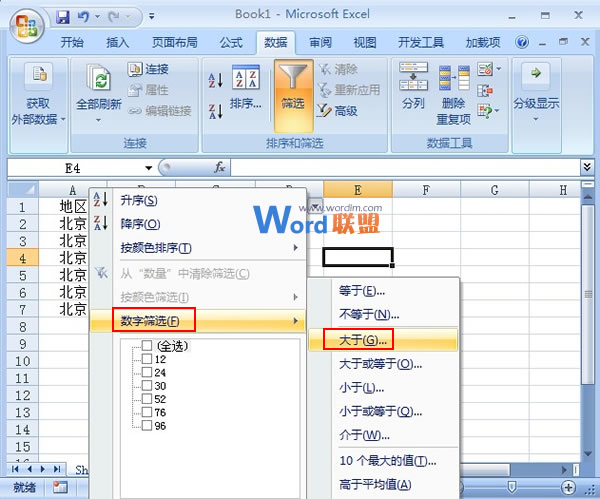
Task: Select 大于(G)... greater than filter
Action: (x=383, y=339)
